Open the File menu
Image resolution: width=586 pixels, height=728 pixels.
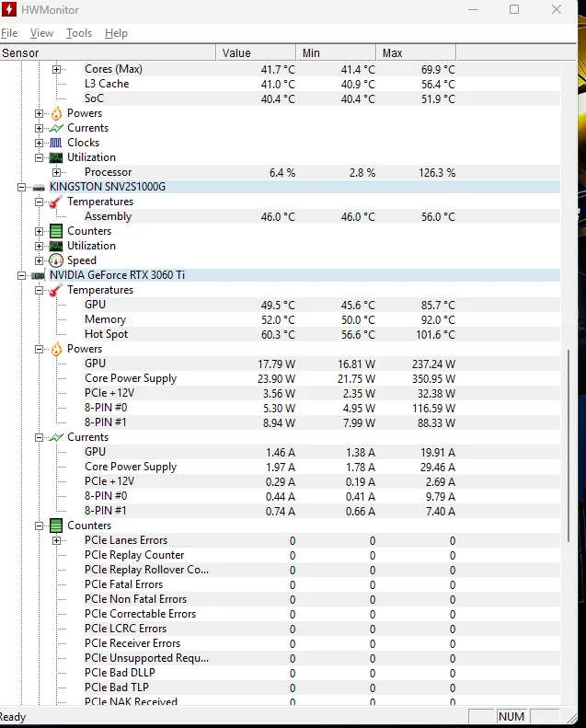pyautogui.click(x=9, y=33)
